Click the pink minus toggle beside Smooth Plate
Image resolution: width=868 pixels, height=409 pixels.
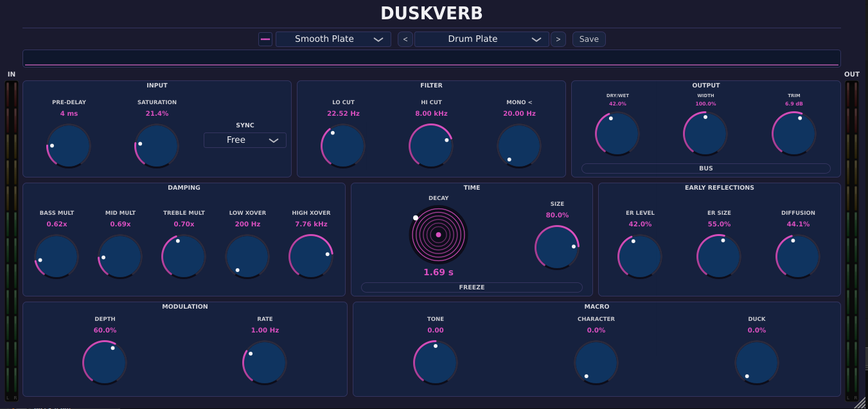[x=265, y=39]
